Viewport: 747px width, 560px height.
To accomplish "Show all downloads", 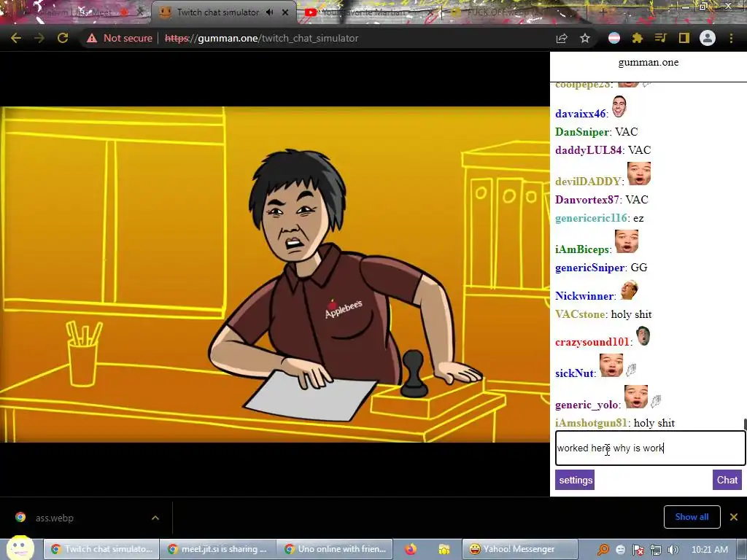I will tap(692, 517).
